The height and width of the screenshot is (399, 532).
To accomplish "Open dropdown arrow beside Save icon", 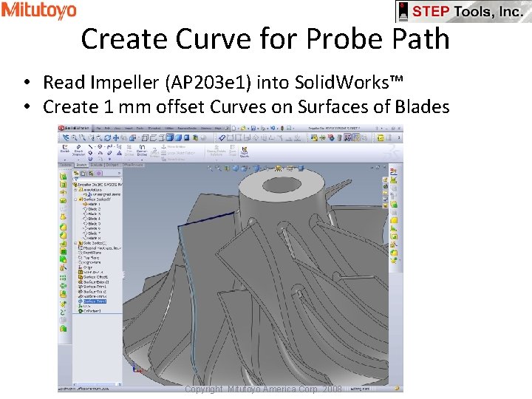I will pyautogui.click(x=258, y=129).
